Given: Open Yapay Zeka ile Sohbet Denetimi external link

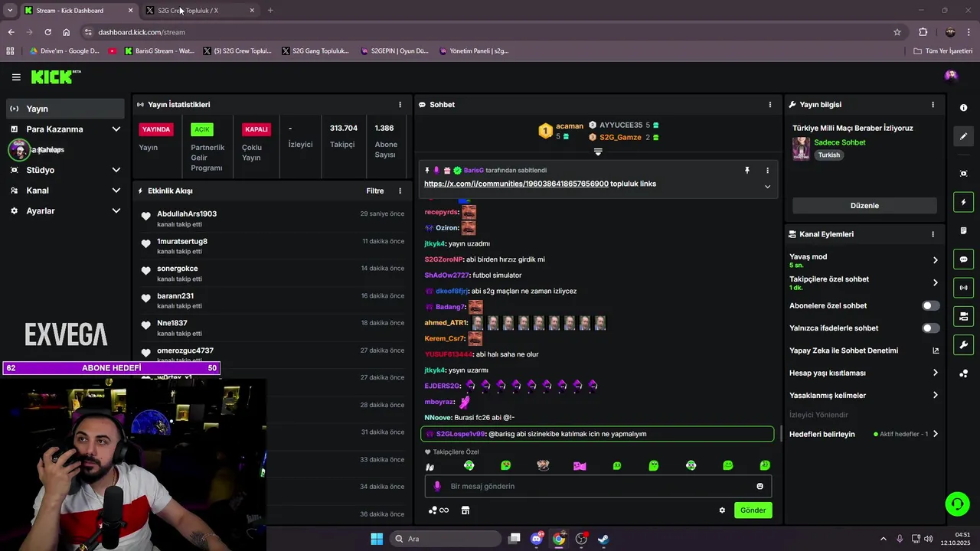Looking at the screenshot, I should pyautogui.click(x=936, y=350).
